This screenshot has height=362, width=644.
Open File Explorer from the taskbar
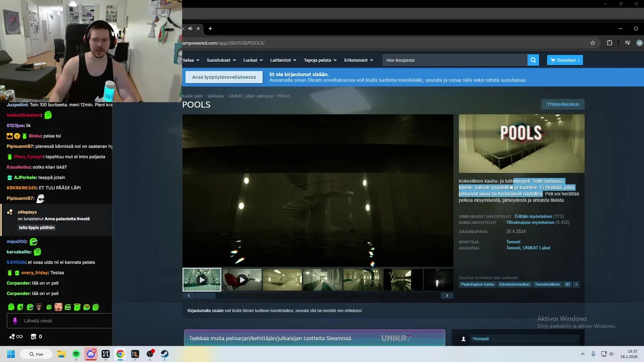pos(61,354)
